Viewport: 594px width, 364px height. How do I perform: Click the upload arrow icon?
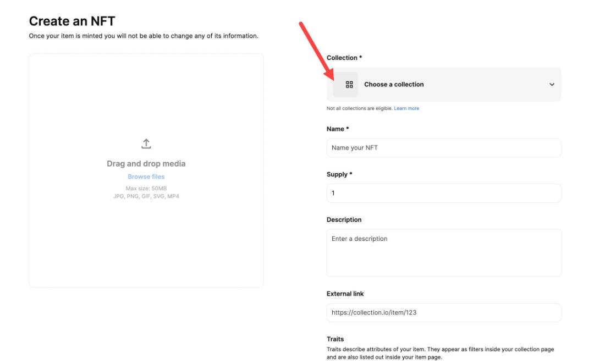point(146,144)
